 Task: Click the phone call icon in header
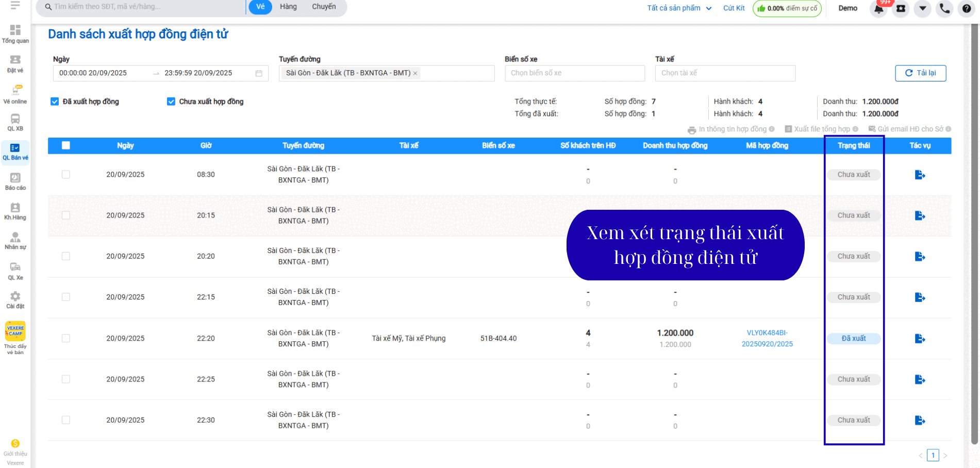(x=944, y=9)
